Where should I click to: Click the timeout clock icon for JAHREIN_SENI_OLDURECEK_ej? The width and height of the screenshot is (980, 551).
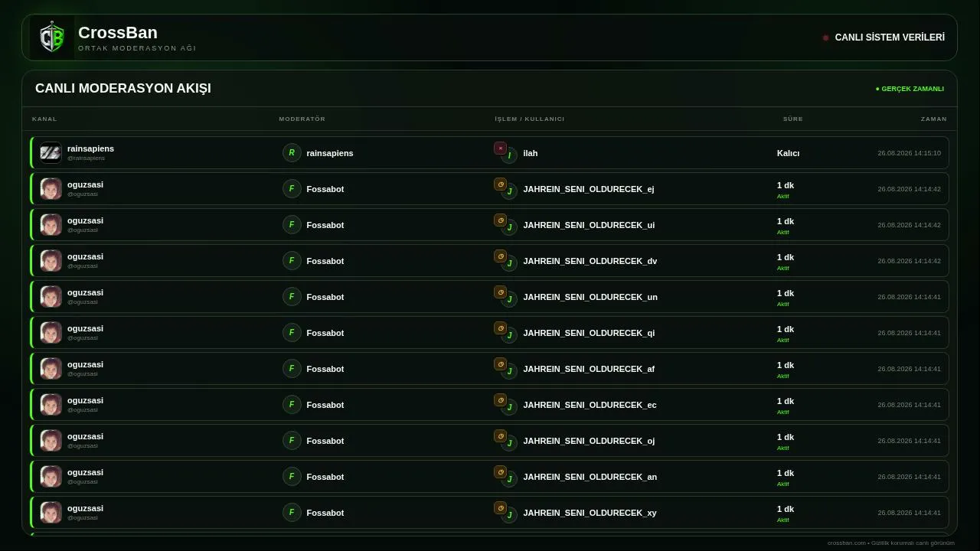(x=500, y=184)
